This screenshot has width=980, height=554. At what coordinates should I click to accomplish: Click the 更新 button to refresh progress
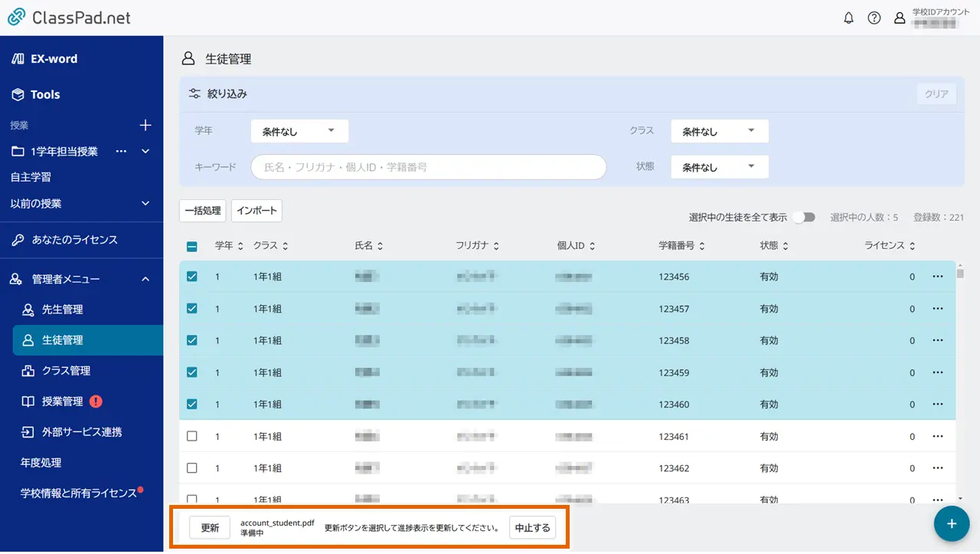coord(210,527)
